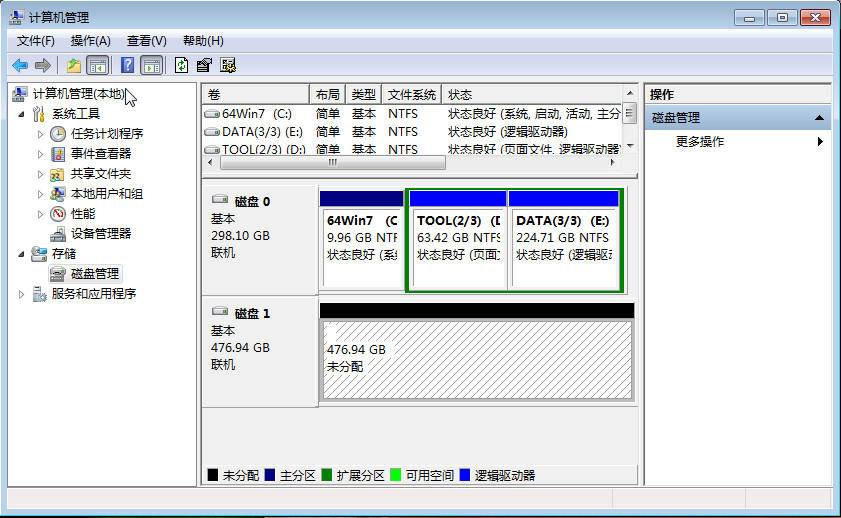The width and height of the screenshot is (841, 518).
Task: Select 任务计划程序 tree item
Action: pyautogui.click(x=107, y=134)
